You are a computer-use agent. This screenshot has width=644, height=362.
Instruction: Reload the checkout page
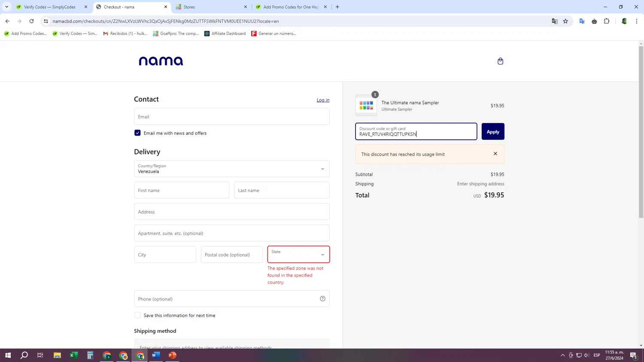tap(31, 21)
